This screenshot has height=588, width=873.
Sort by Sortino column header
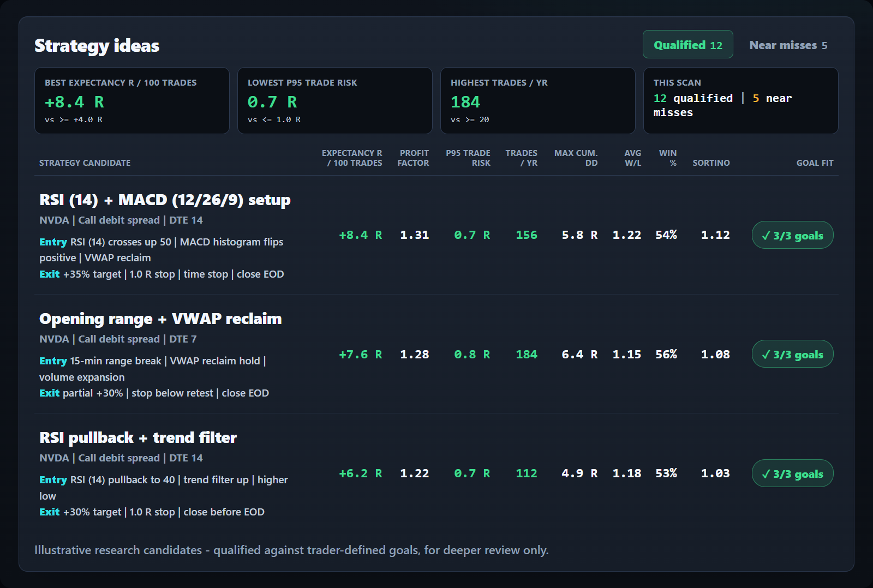[711, 163]
